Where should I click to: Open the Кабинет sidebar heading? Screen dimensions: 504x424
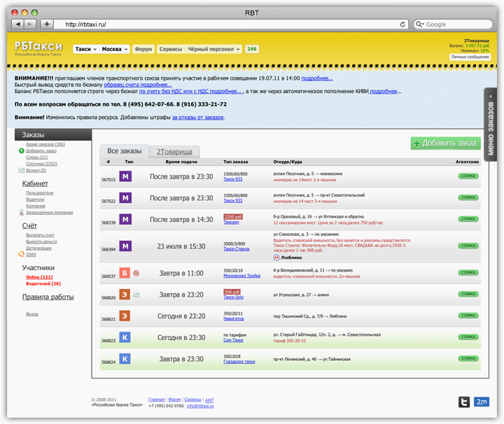click(35, 184)
